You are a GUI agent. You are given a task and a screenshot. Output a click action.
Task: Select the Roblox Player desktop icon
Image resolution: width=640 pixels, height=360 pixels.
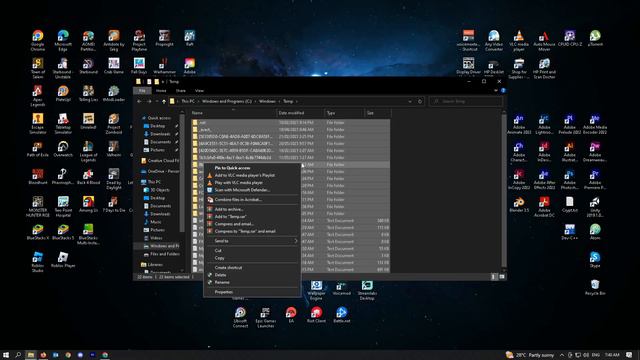click(63, 260)
